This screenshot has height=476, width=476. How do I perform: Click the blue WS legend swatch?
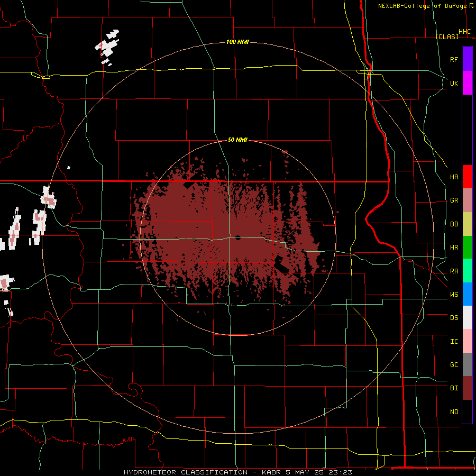point(467,294)
